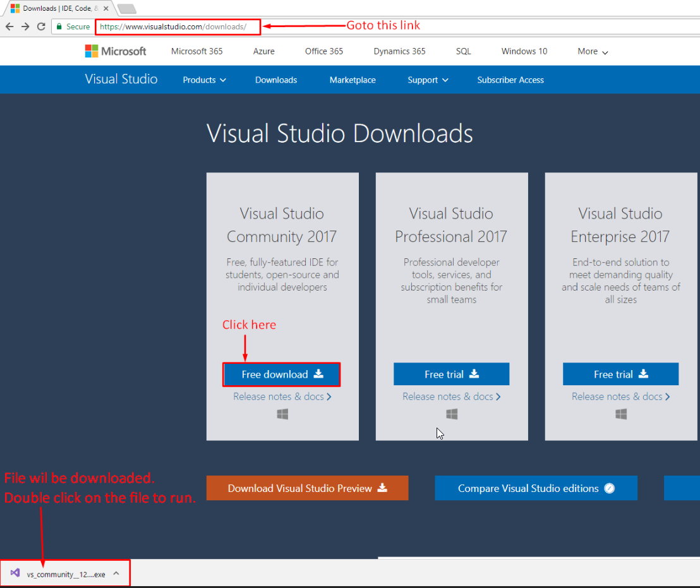Click the Visual Studio Professional 2017 heading
The image size is (700, 588).
click(x=451, y=225)
